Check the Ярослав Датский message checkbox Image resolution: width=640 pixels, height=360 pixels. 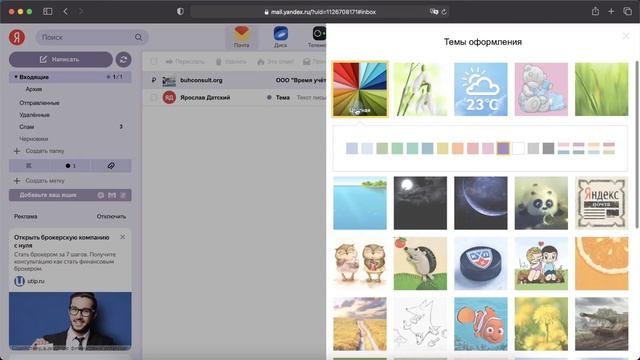point(154,98)
